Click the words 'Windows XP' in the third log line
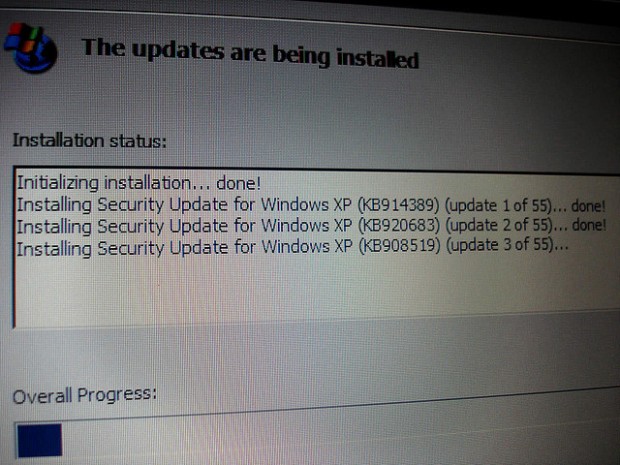620x465 pixels. coord(306,247)
